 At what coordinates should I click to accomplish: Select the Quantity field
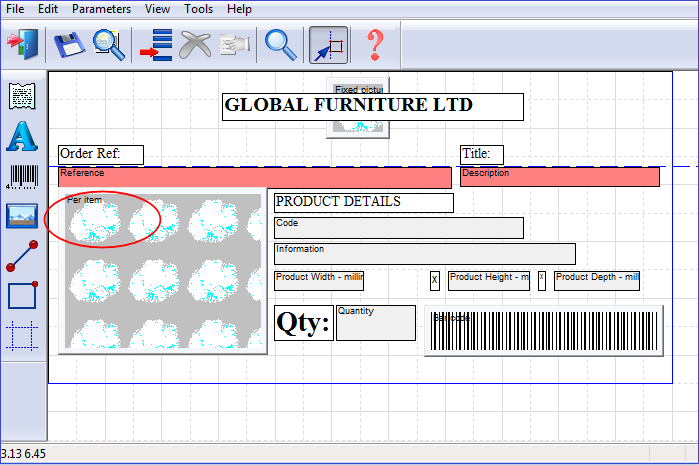coord(376,323)
